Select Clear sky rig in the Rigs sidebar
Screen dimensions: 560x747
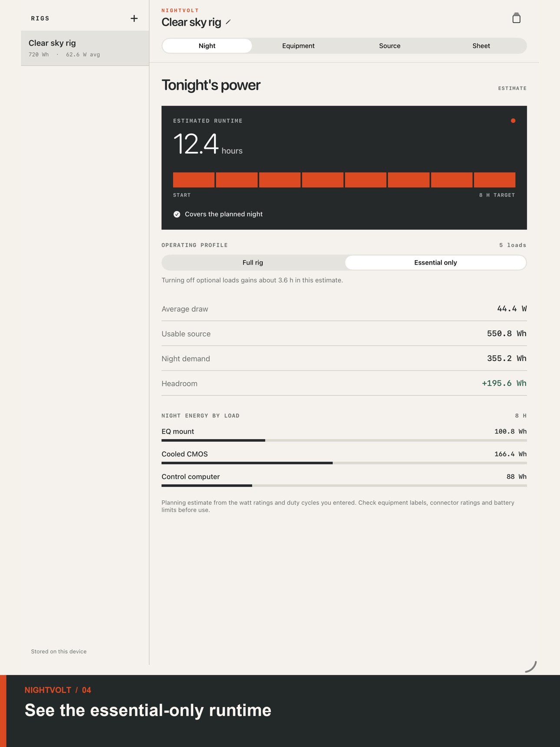(85, 48)
